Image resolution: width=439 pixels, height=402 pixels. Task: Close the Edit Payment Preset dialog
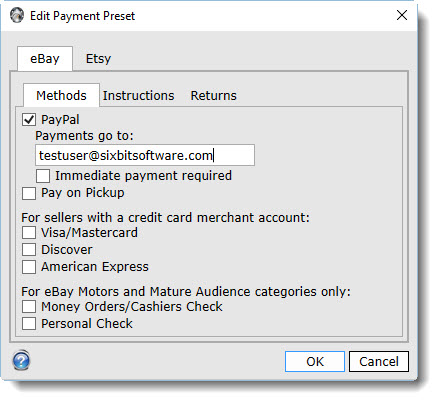(402, 15)
